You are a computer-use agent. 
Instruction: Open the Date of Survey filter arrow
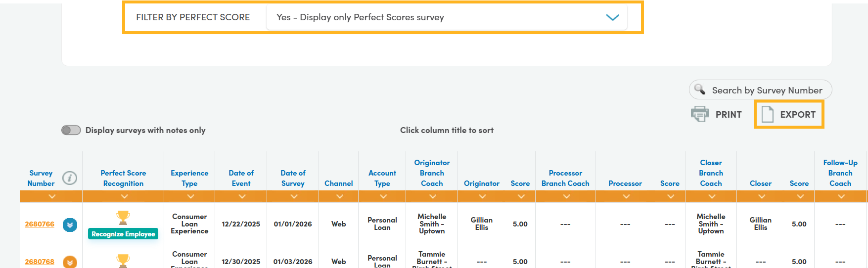coord(294,196)
